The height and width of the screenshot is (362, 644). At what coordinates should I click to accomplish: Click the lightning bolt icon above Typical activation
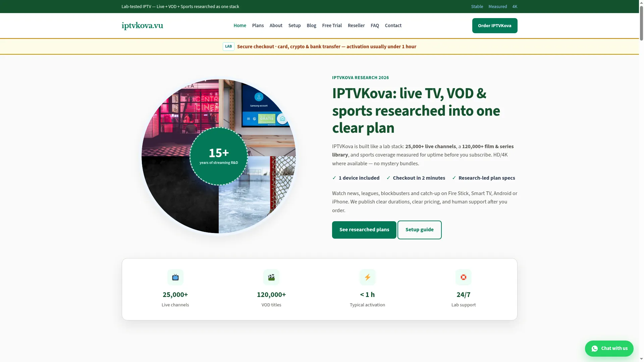click(x=368, y=277)
